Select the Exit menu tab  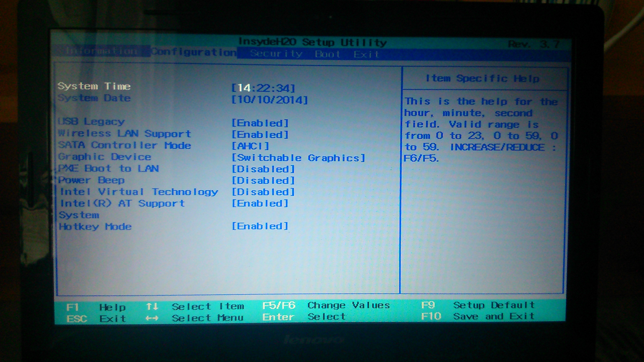(366, 54)
